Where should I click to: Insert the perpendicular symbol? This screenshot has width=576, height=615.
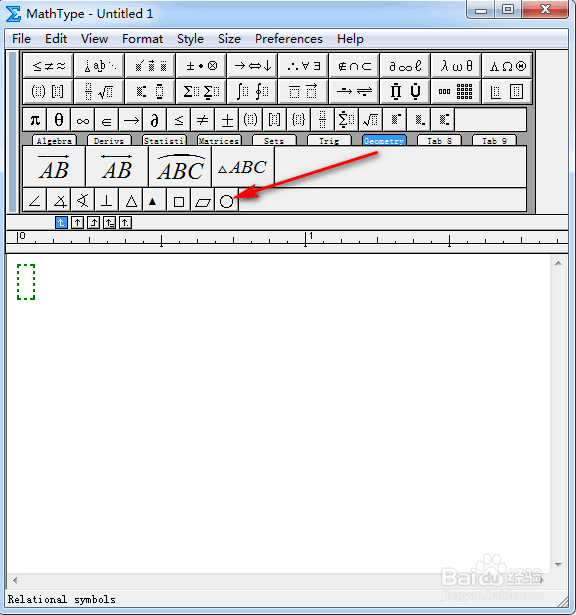107,200
